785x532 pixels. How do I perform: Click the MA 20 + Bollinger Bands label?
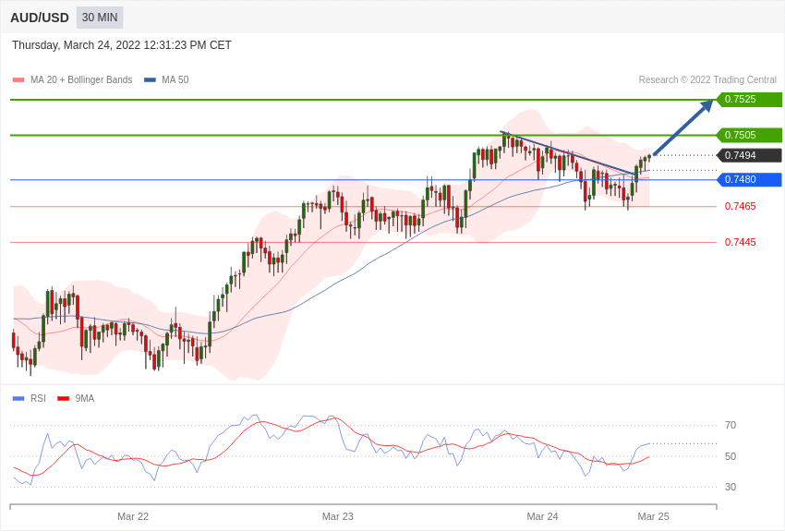(x=81, y=79)
